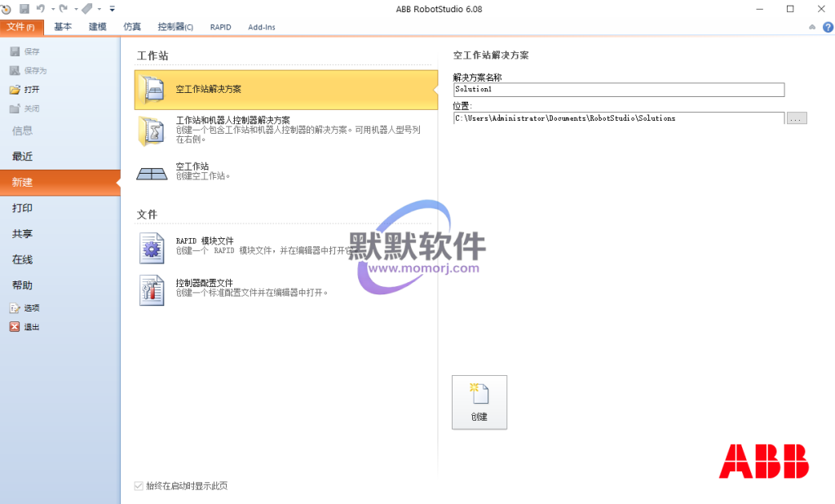
Task: Select 帮助 in the backstage sidebar
Action: [22, 285]
